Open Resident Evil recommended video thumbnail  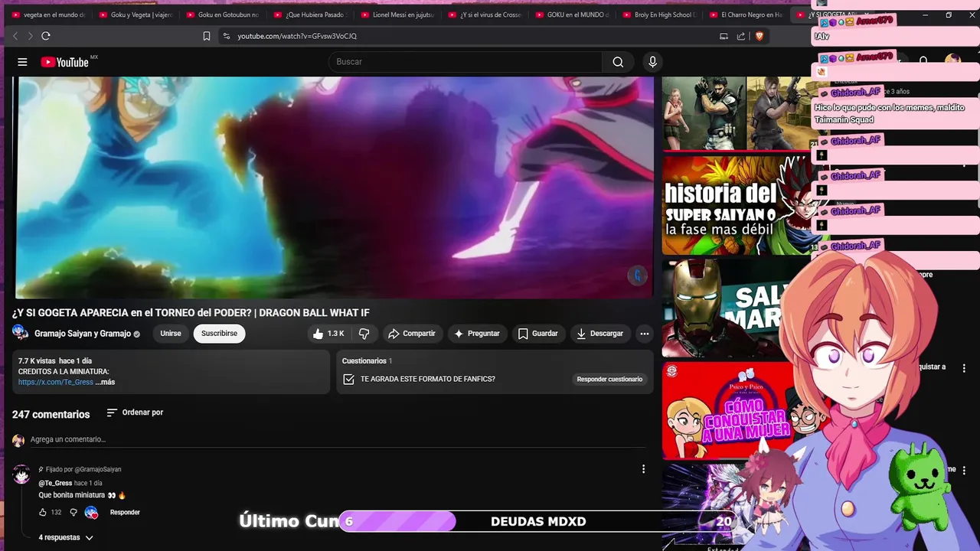(736, 112)
